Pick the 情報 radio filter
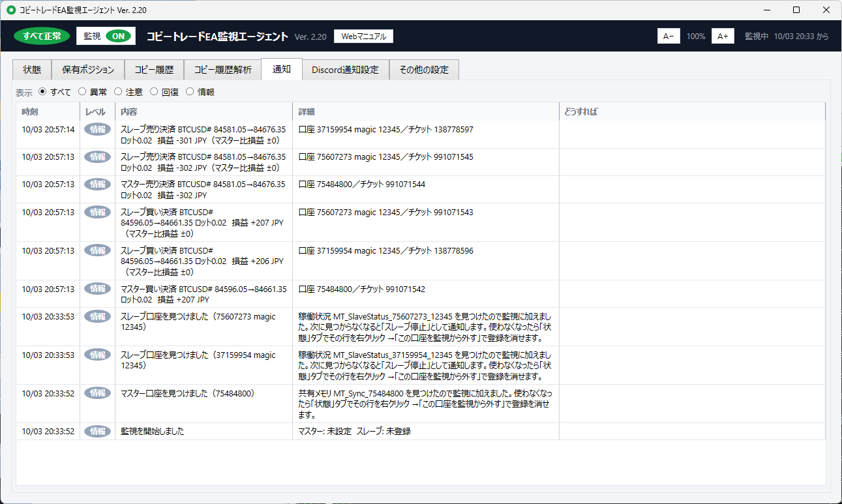Screen dimensions: 842x504 [x=190, y=92]
